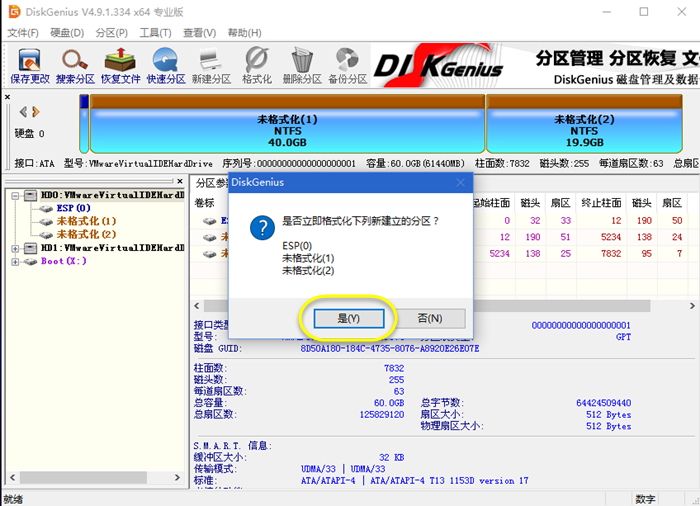Screen dimensions: 700x506
Task: Expand the HD1 tree node
Action: tap(15, 248)
